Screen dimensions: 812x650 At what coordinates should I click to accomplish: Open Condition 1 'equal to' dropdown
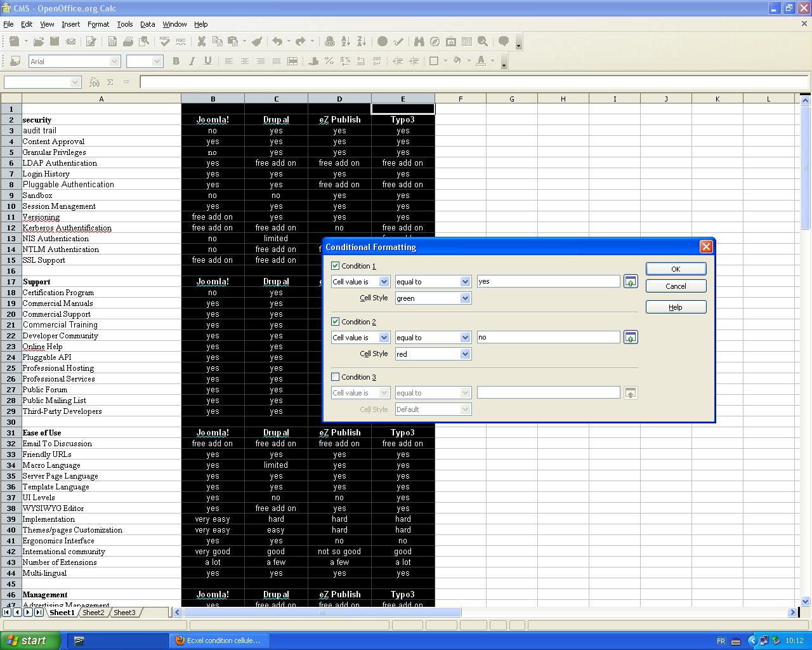point(465,282)
